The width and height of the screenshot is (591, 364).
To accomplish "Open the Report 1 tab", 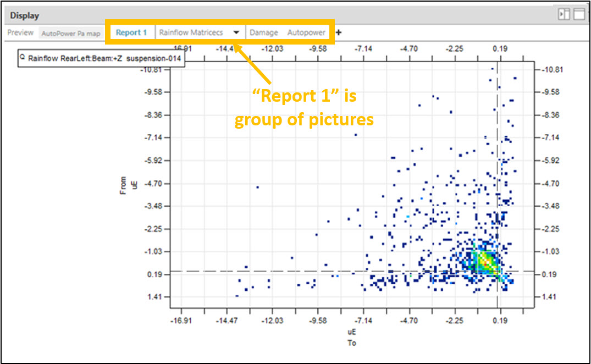I will pos(131,32).
